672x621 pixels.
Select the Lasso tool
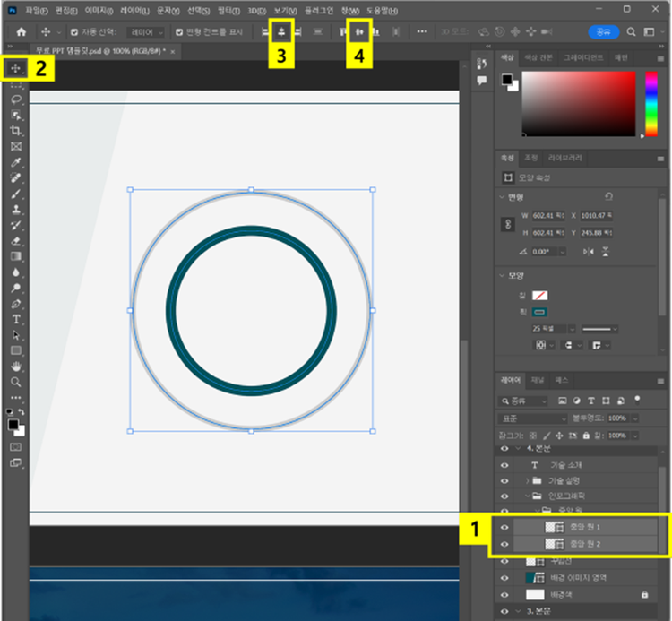coord(16,99)
